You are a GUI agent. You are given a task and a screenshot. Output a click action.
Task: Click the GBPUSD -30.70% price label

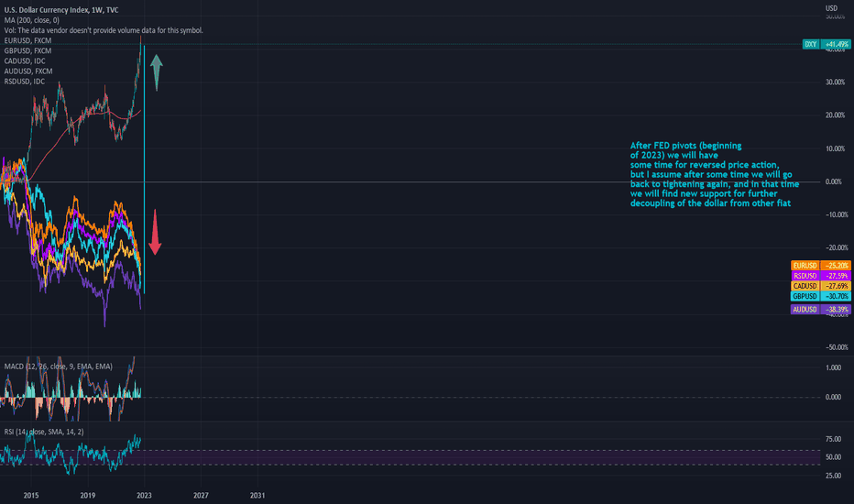[x=820, y=296]
